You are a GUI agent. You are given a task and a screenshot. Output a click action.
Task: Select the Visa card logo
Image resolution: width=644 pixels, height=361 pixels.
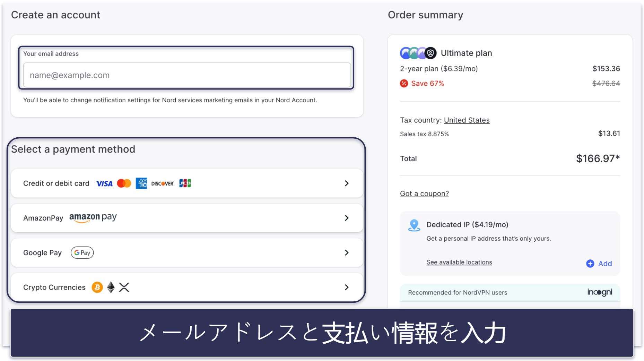(x=104, y=183)
